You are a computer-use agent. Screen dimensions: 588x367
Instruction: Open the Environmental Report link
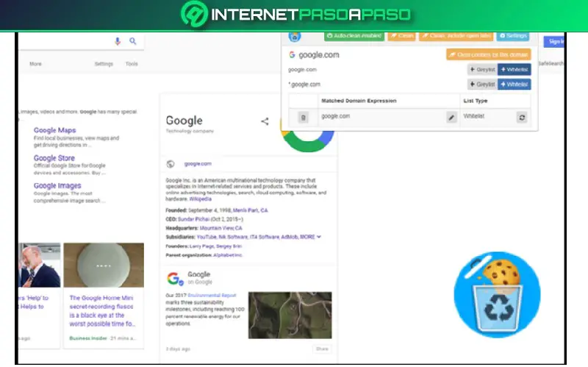click(x=212, y=296)
